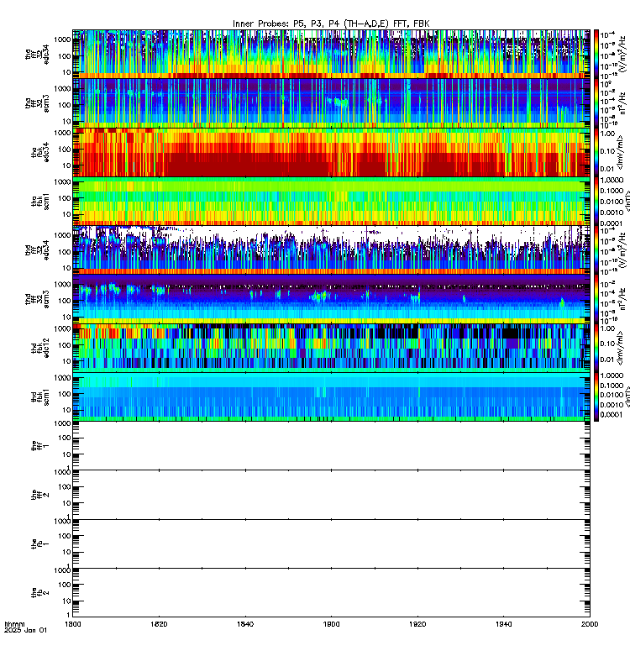The width and height of the screenshot is (630, 672).
Task: Click the 'the fff 2' empty panel label
Action: click(x=40, y=495)
